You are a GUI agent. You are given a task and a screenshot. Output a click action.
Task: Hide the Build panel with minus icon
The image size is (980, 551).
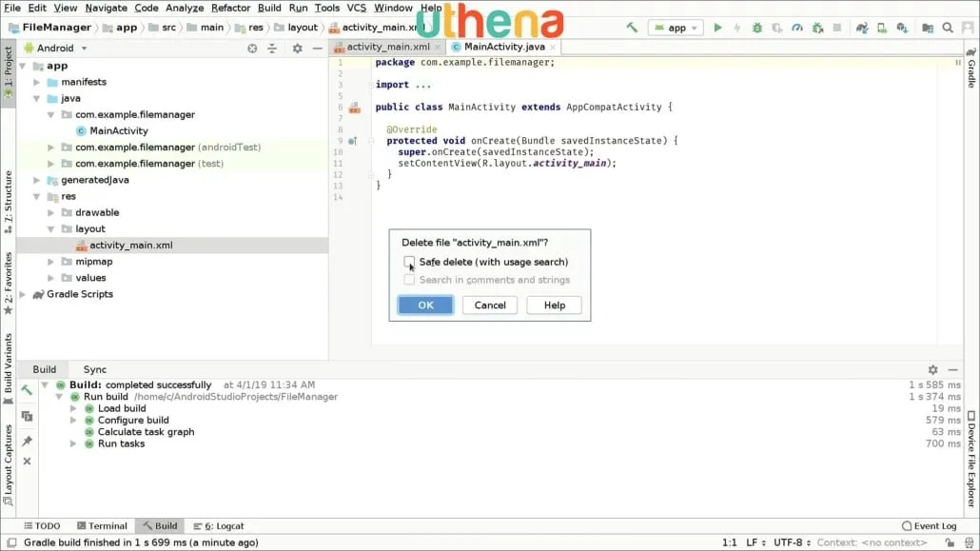click(x=952, y=369)
